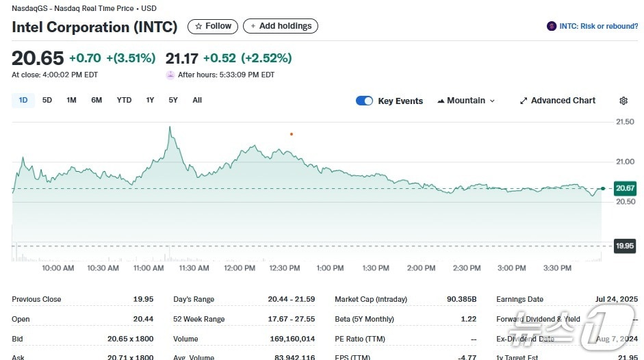Open chart settings gear icon
The width and height of the screenshot is (644, 360).
(623, 101)
